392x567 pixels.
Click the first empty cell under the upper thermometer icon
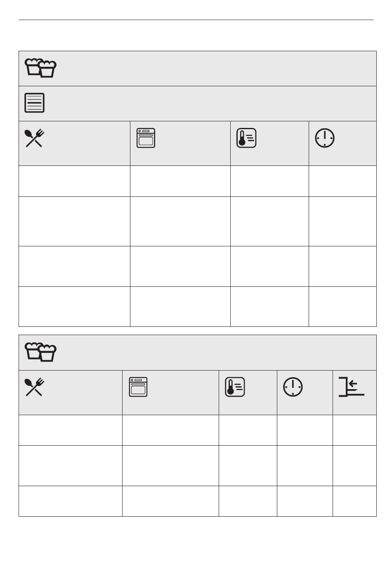(x=269, y=181)
